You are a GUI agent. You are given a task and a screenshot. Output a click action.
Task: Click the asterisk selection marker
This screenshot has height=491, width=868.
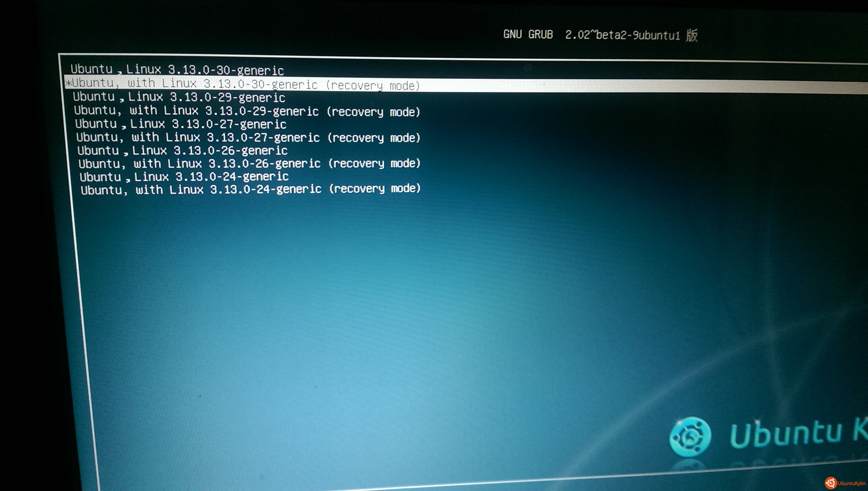tap(68, 83)
